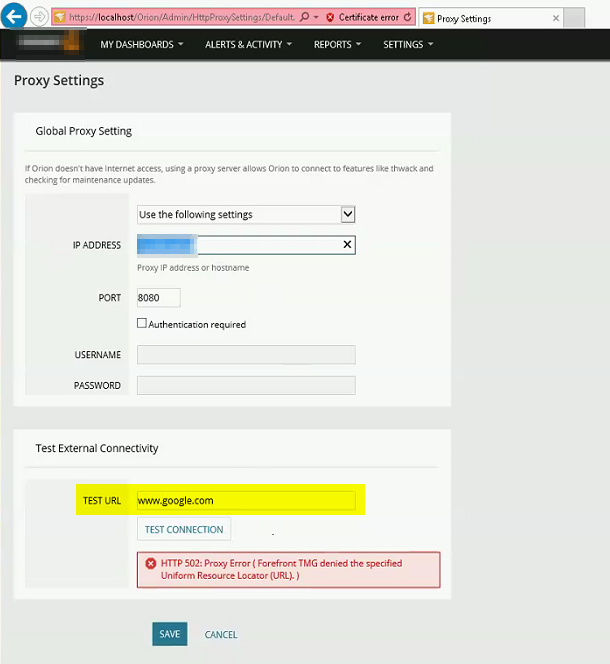This screenshot has height=664, width=610.
Task: Click the browser forward arrow button
Action: pos(39,17)
